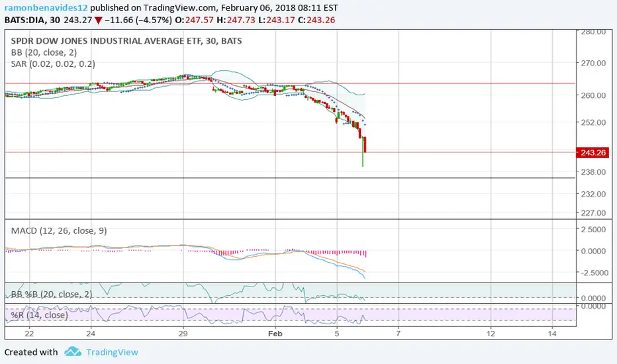Screen dimensions: 617x364
Task: Click the last red candlestick at 243.26
Action: point(365,144)
